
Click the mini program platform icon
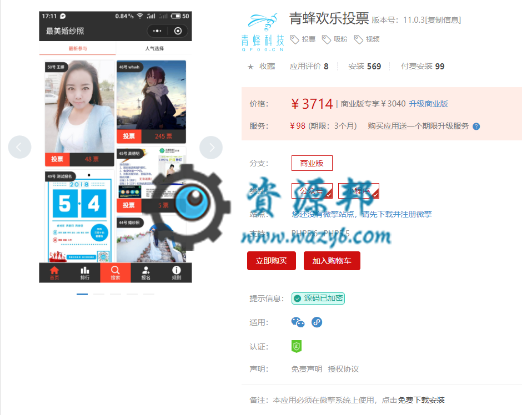click(x=317, y=322)
